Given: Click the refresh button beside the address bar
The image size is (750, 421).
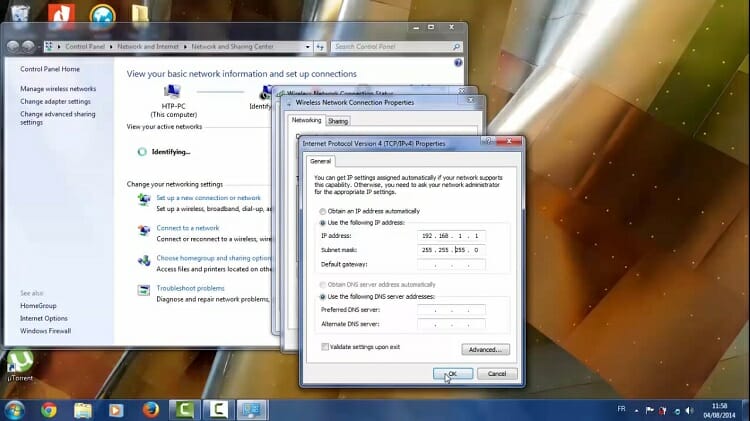Looking at the screenshot, I should coord(320,46).
